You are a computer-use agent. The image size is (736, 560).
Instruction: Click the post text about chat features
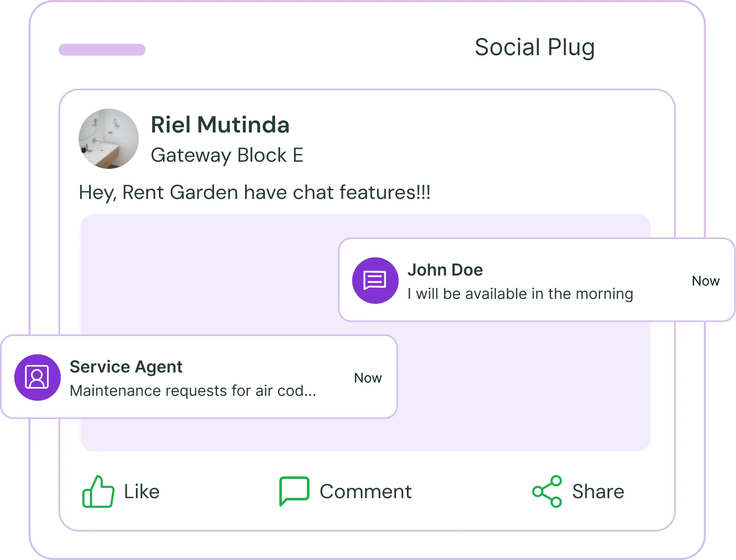click(x=255, y=193)
